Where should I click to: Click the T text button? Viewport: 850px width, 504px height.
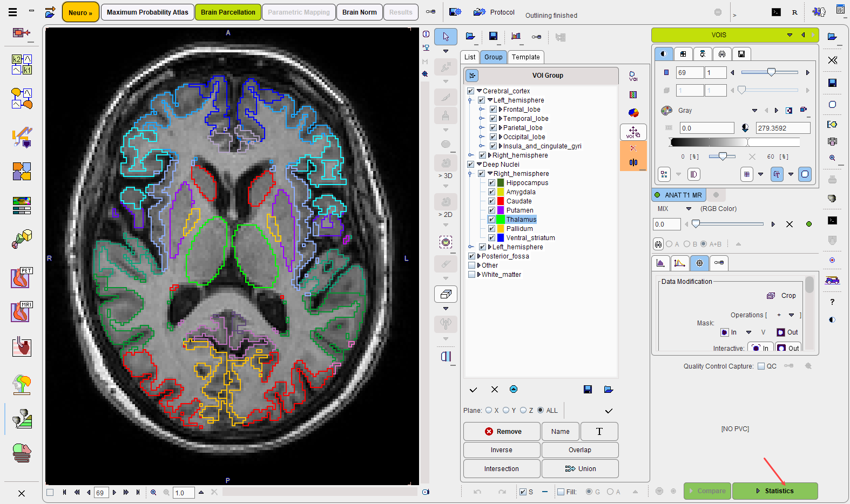click(x=599, y=431)
